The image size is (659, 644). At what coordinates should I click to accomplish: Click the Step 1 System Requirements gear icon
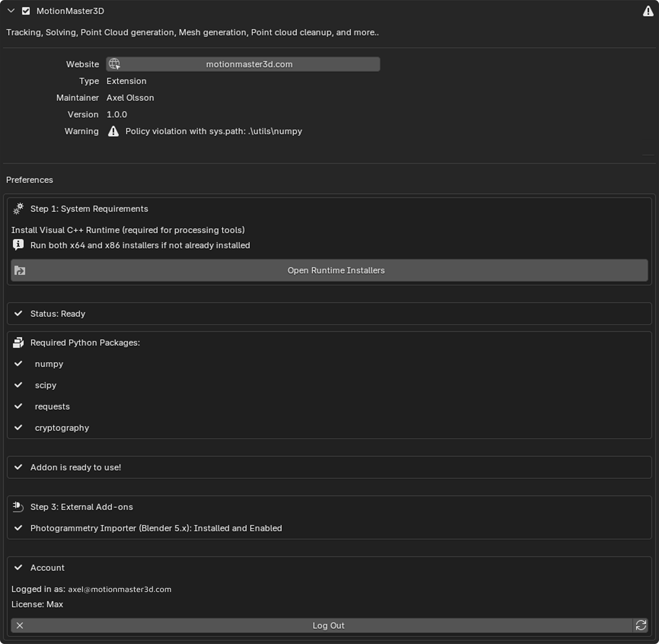[18, 209]
